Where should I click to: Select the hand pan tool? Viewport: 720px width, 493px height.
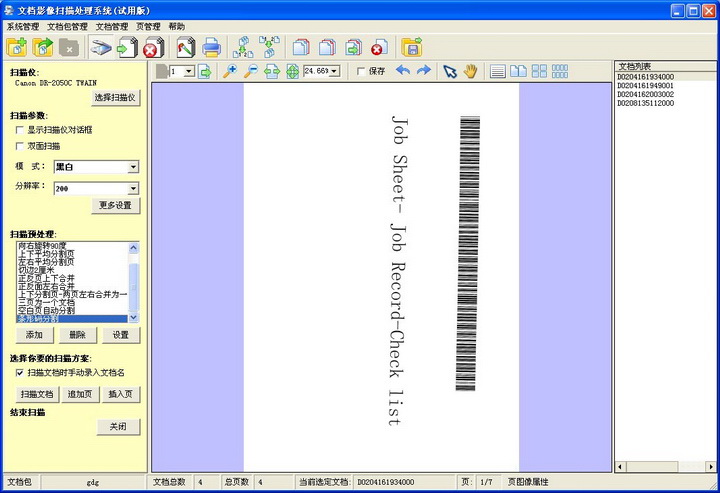coord(471,71)
